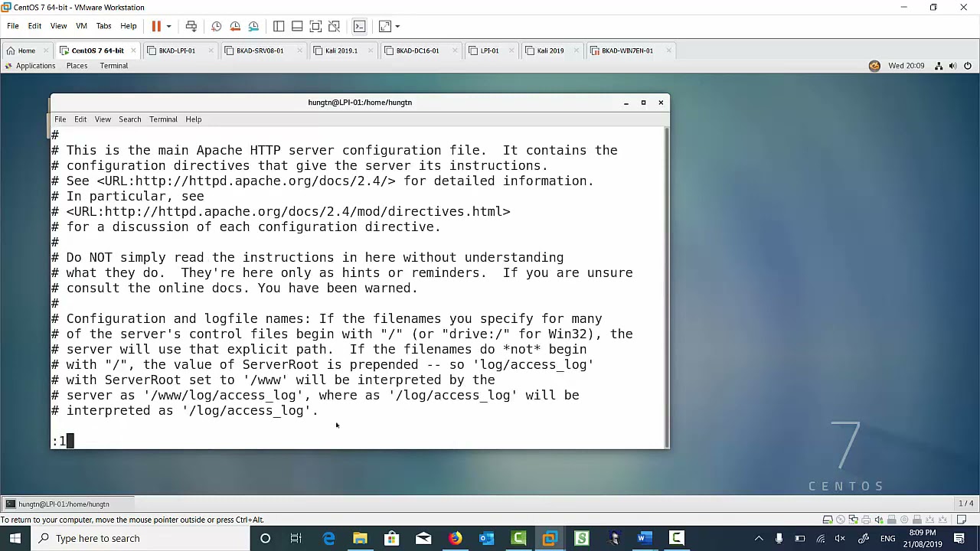980x551 pixels.
Task: Revert to the previous snapshot
Action: 235,26
